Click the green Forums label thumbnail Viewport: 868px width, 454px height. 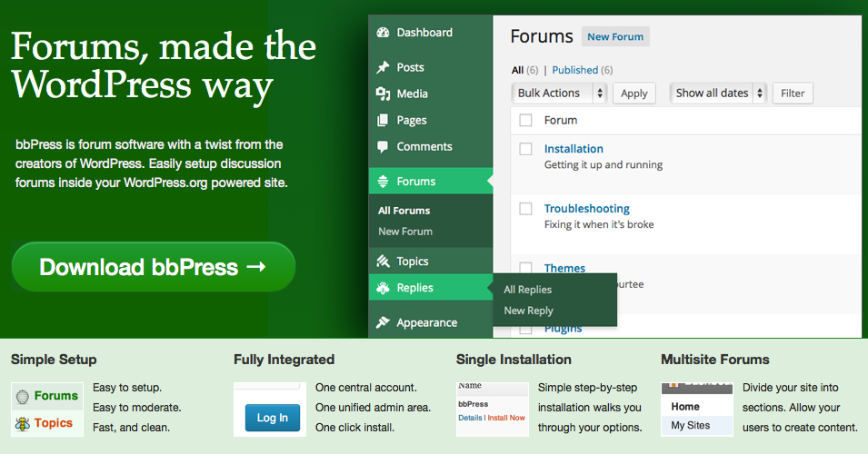(56, 396)
